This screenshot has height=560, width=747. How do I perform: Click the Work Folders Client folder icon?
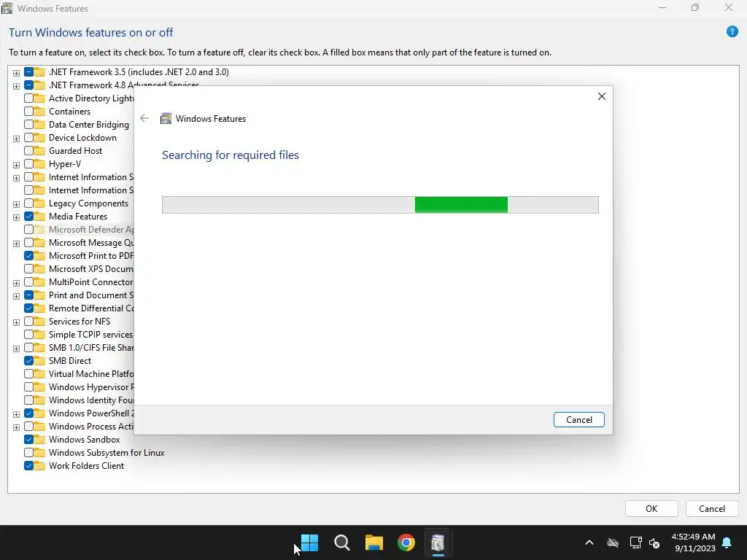[x=39, y=466]
